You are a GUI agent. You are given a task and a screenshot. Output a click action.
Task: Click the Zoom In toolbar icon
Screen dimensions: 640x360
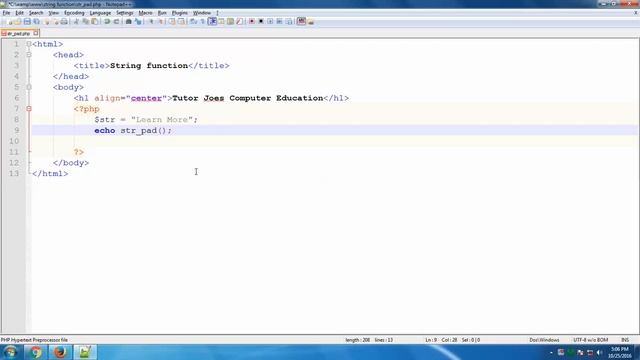(151, 21)
